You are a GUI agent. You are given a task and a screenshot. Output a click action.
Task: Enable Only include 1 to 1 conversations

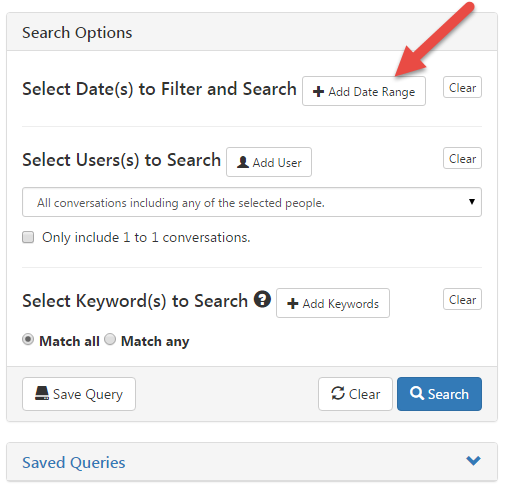[x=28, y=237]
